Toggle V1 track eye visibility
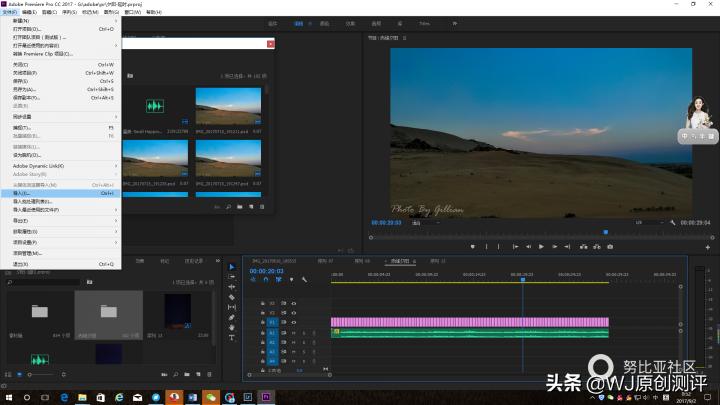Screen dimensions: 720x405 (x=293, y=323)
